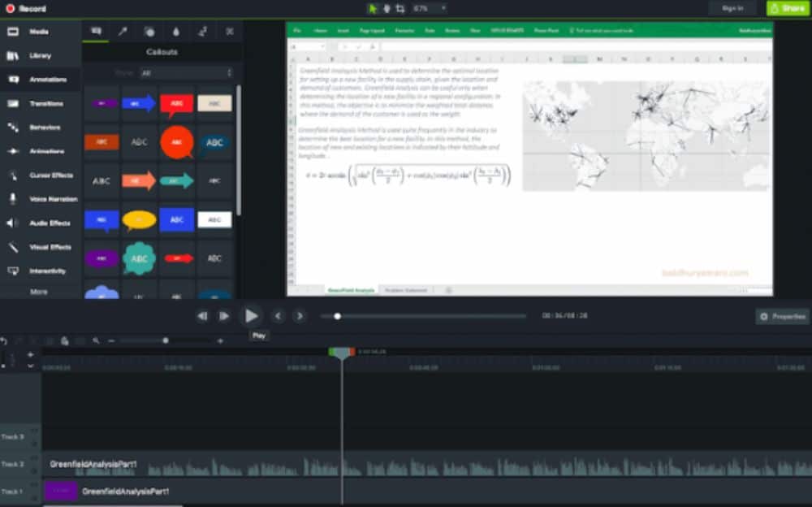Click the Track 3 label

(x=12, y=437)
